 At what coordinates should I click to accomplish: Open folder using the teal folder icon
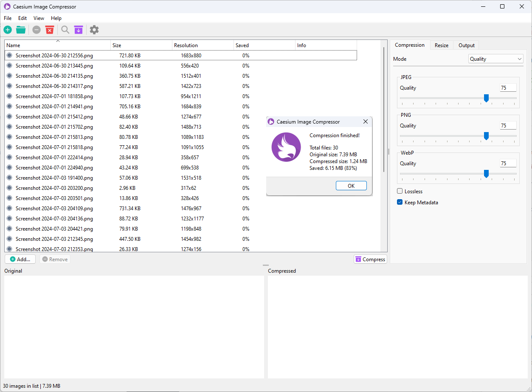click(x=21, y=30)
